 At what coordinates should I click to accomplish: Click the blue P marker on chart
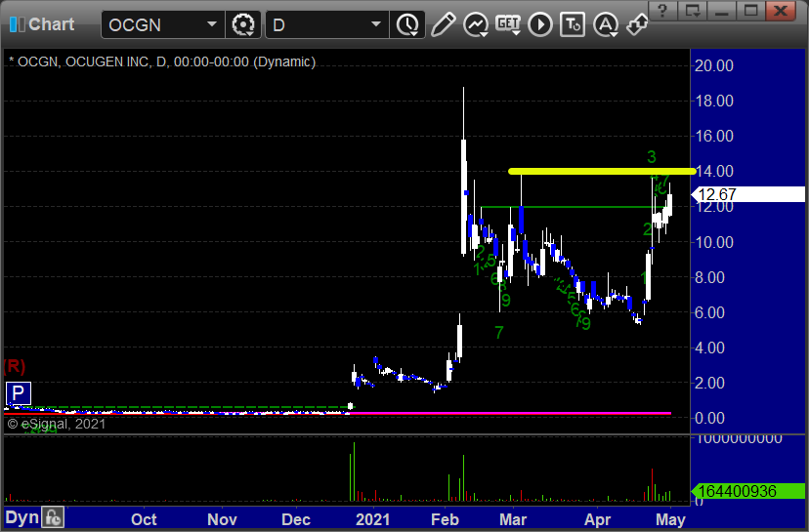click(x=18, y=393)
